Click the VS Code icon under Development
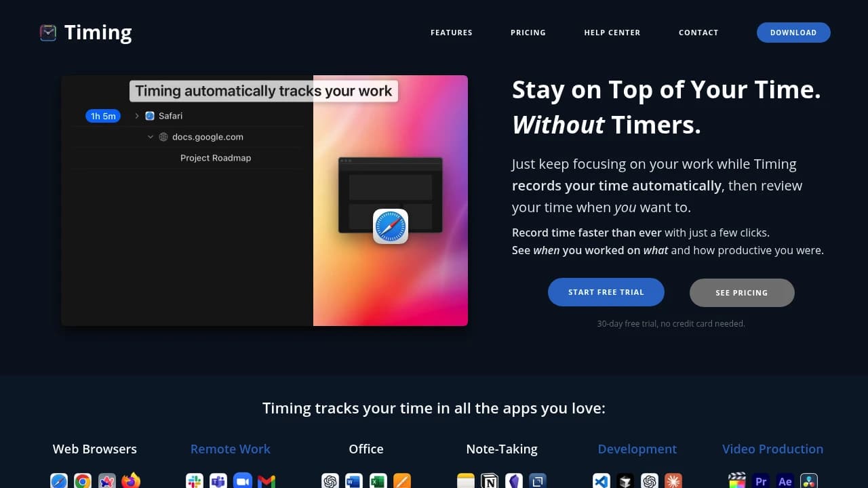This screenshot has height=488, width=868. [601, 481]
